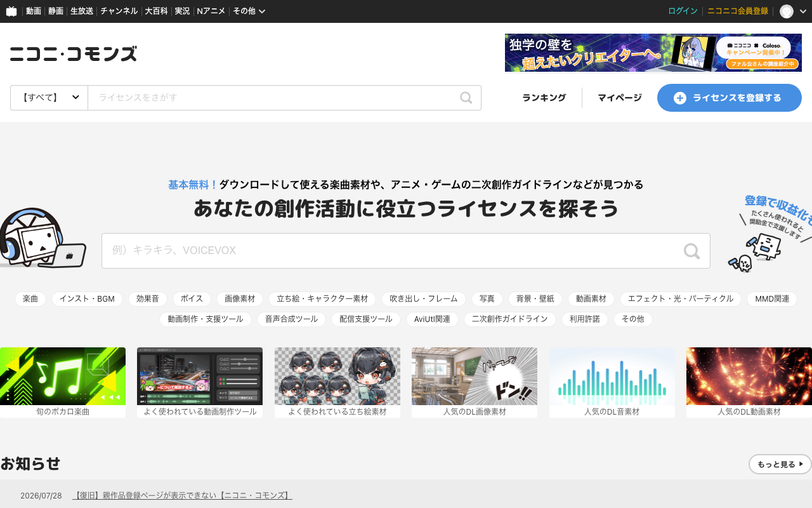Image resolution: width=812 pixels, height=508 pixels.
Task: Open the 【すべて】 category dropdown
Action: [49, 98]
